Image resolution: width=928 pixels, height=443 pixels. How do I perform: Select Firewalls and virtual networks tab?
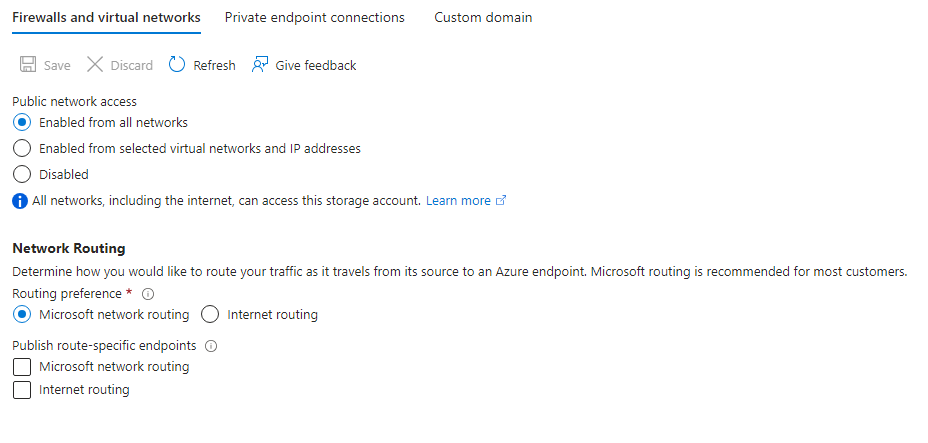[107, 17]
